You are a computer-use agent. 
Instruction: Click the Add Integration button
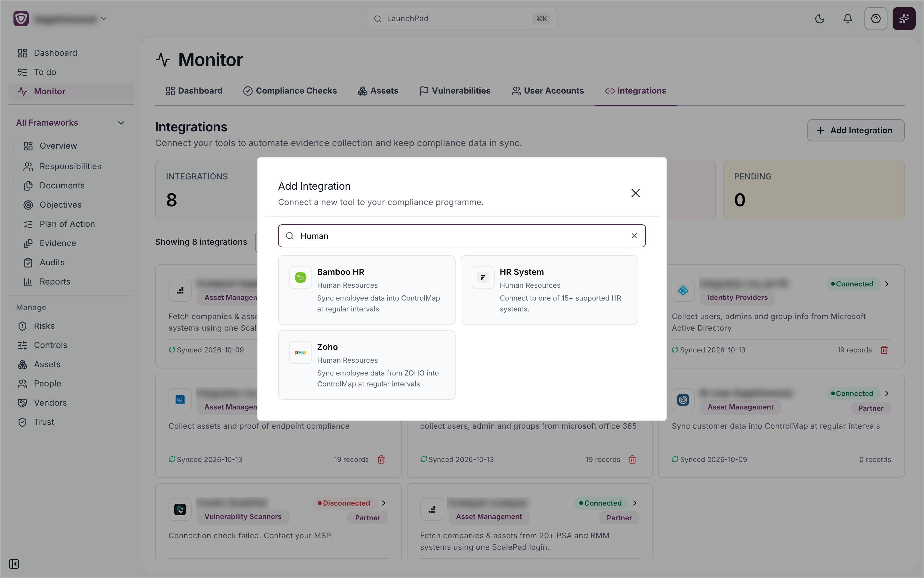855,130
